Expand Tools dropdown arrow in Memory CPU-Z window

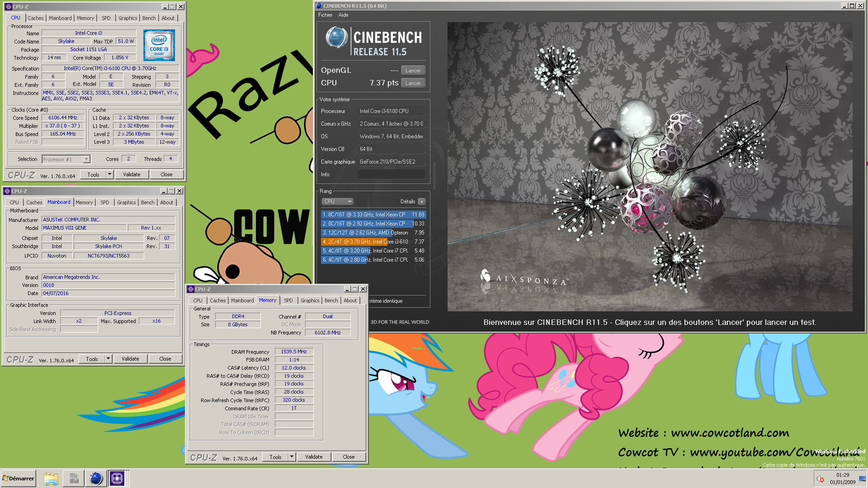coord(292,457)
